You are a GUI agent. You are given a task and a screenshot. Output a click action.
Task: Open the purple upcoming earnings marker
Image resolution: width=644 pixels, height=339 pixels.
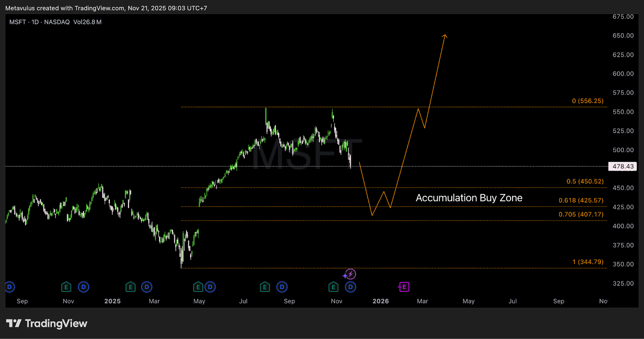tap(404, 287)
